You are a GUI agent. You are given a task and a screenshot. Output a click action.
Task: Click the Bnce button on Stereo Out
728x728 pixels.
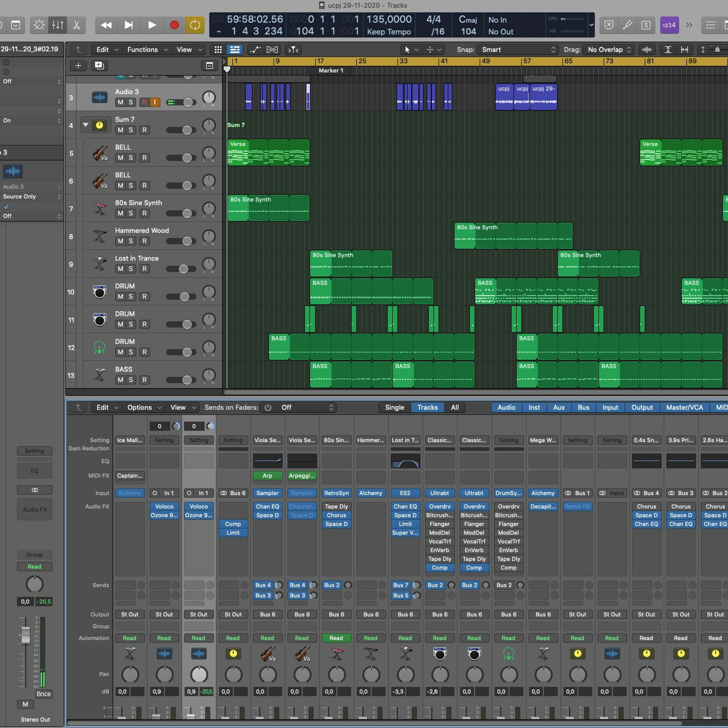point(43,694)
